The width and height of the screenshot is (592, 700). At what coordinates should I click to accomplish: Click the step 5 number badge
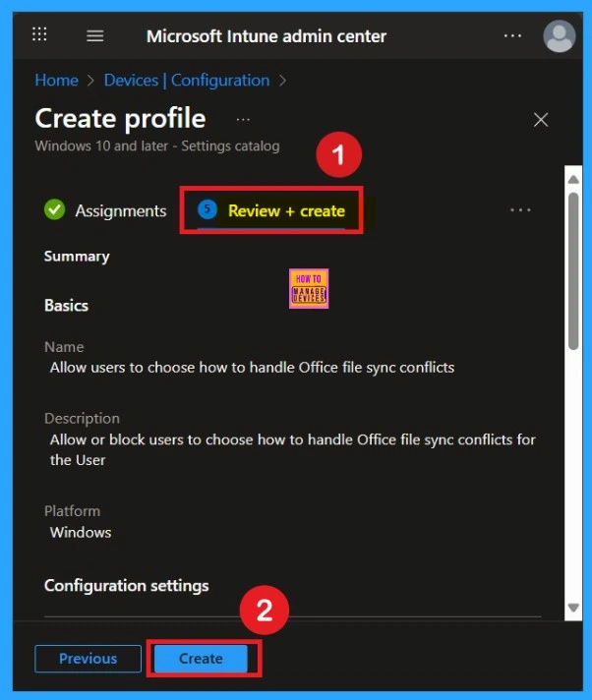pyautogui.click(x=207, y=209)
